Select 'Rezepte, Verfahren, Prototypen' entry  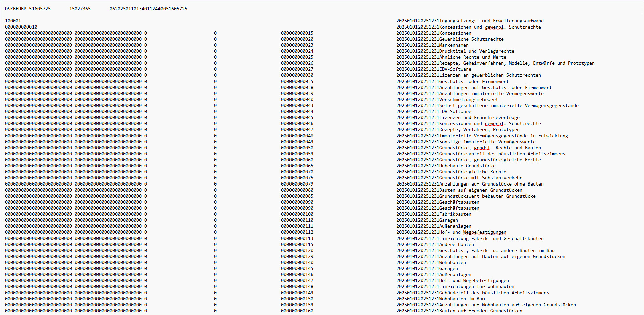click(x=479, y=129)
